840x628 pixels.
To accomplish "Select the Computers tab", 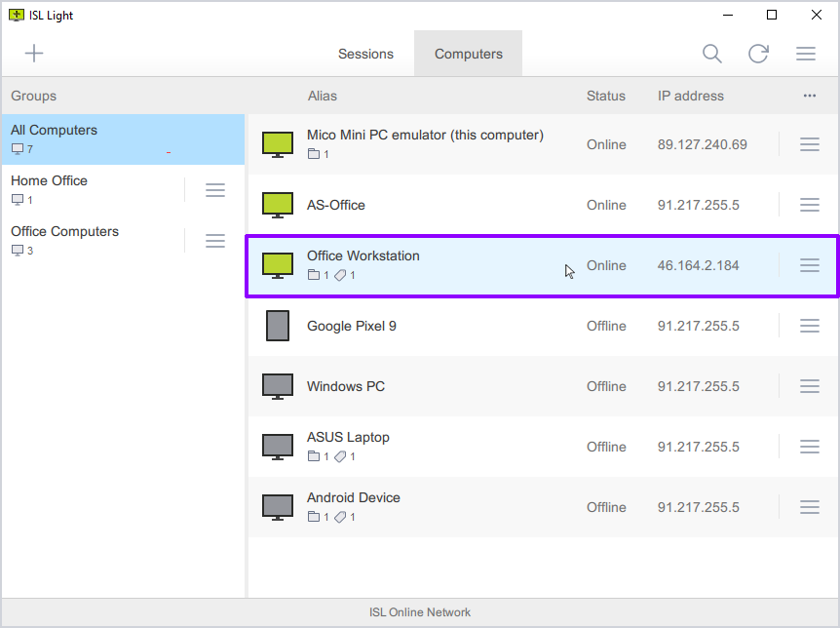I will [x=469, y=54].
